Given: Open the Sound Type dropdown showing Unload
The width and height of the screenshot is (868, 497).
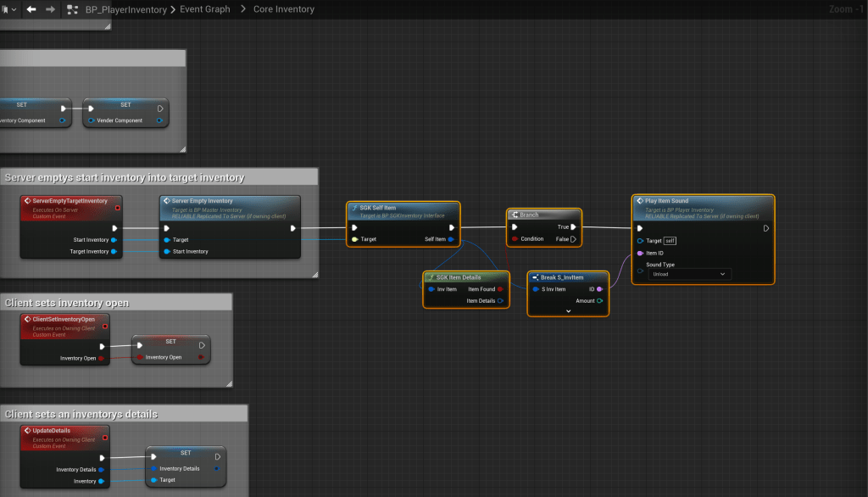Looking at the screenshot, I should [687, 274].
